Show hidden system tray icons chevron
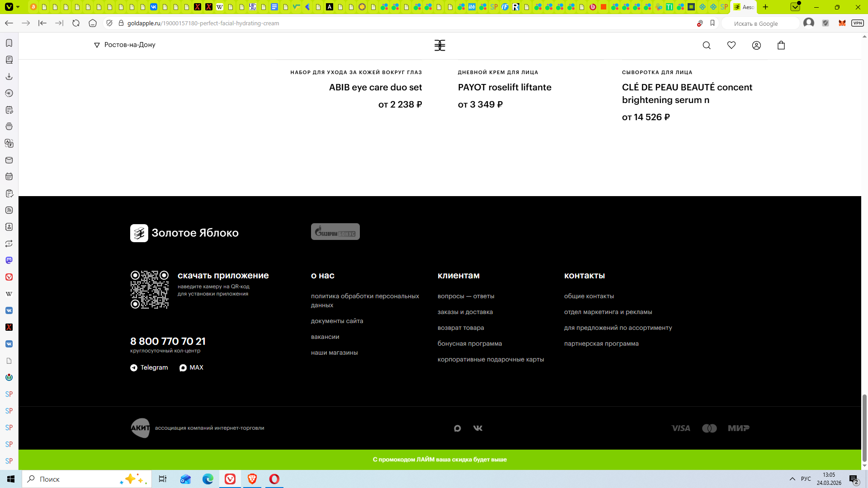 tap(792, 479)
